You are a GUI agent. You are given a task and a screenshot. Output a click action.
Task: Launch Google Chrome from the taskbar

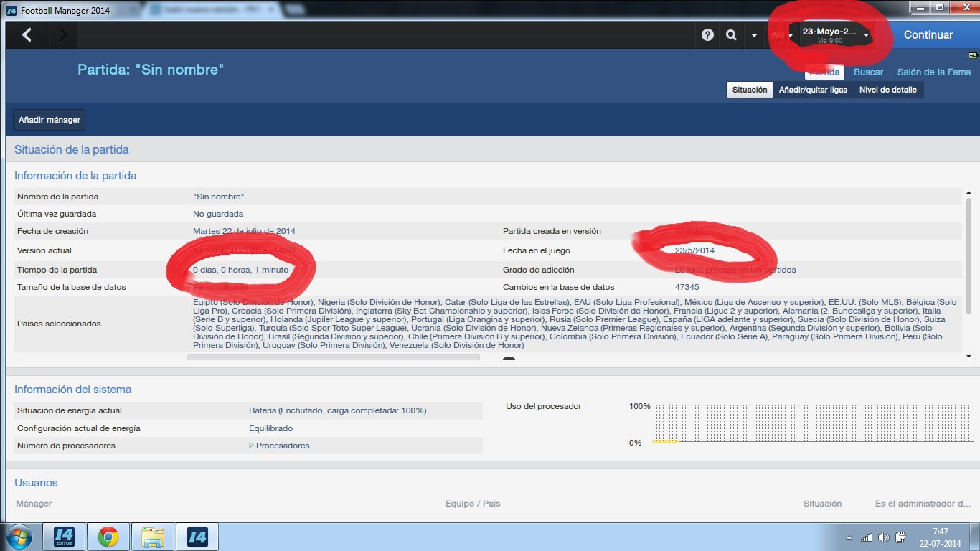pos(108,537)
